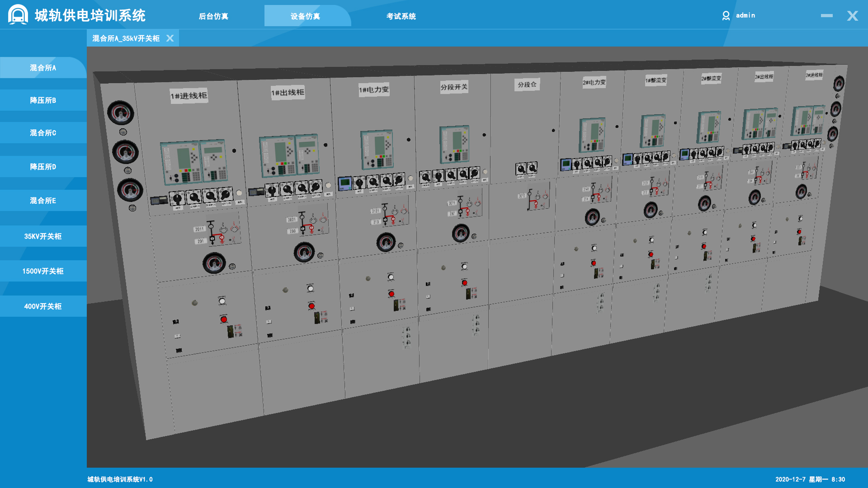Click the small blue meter on the 1#电力变 cabinet
Screen dimensions: 868x488
pos(344,183)
